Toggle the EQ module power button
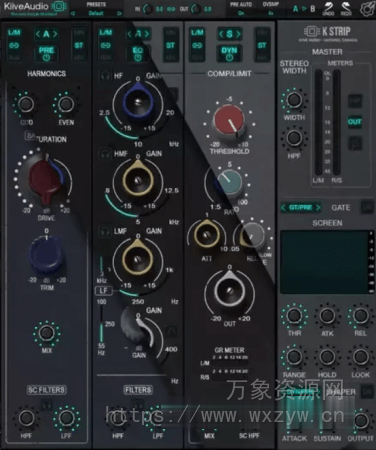Screen dimensions: 376x450 138,53
